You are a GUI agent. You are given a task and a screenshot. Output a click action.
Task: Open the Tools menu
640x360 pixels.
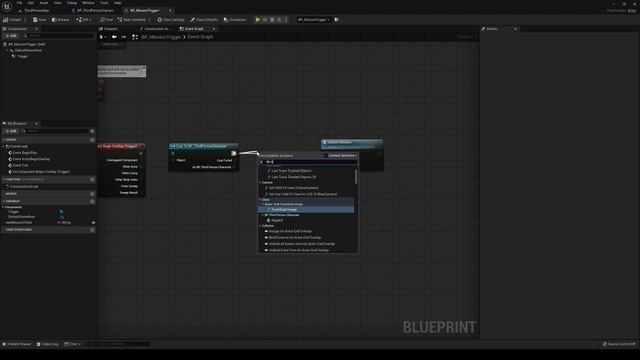pos(104,3)
